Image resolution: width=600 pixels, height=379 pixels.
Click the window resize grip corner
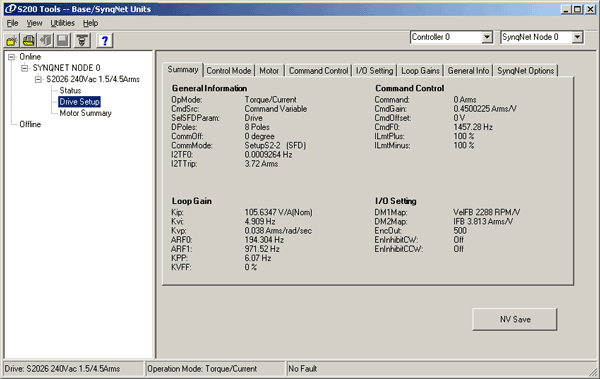point(593,371)
